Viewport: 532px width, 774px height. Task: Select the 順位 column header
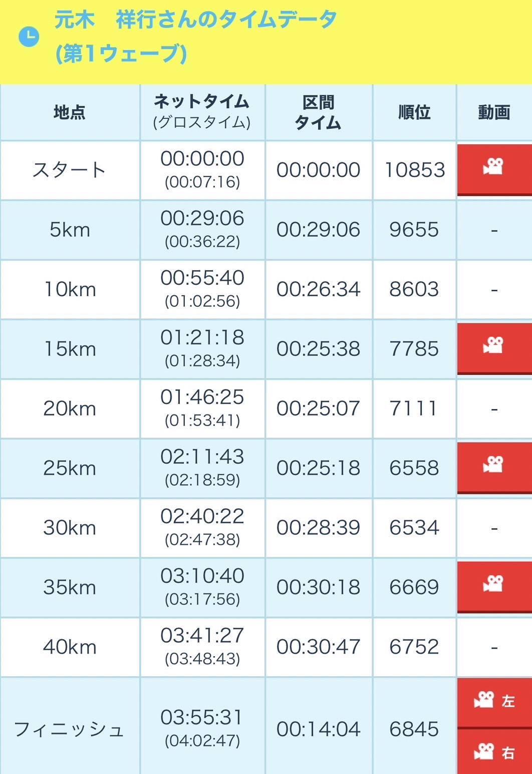[414, 112]
